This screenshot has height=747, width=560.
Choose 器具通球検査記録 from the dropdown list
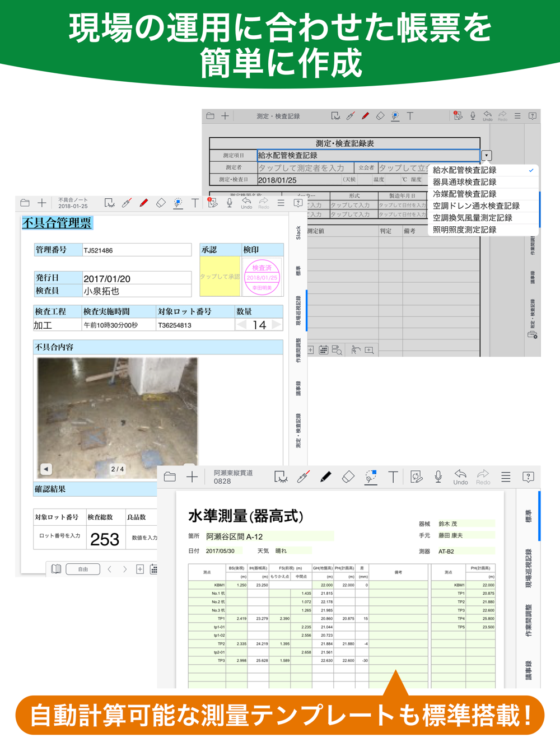click(483, 182)
